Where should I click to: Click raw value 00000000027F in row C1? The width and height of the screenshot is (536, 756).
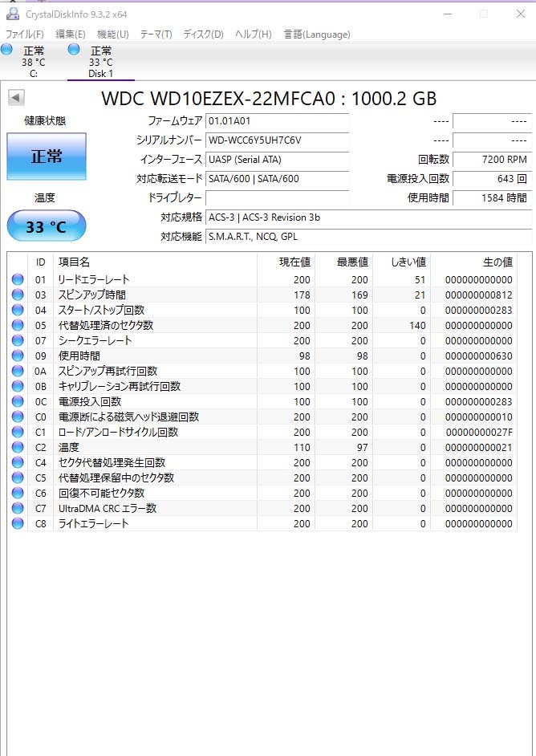point(479,432)
